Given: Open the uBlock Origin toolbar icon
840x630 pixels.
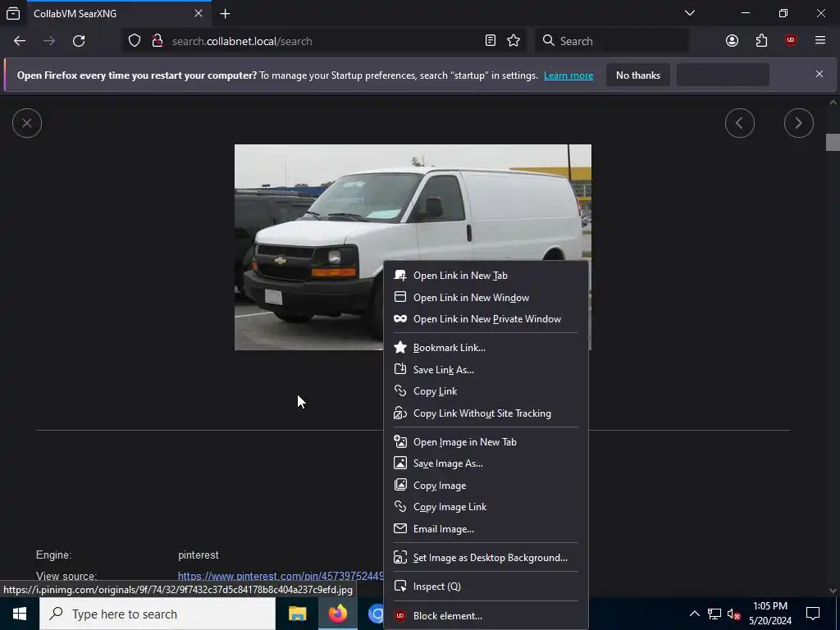Looking at the screenshot, I should [x=791, y=41].
